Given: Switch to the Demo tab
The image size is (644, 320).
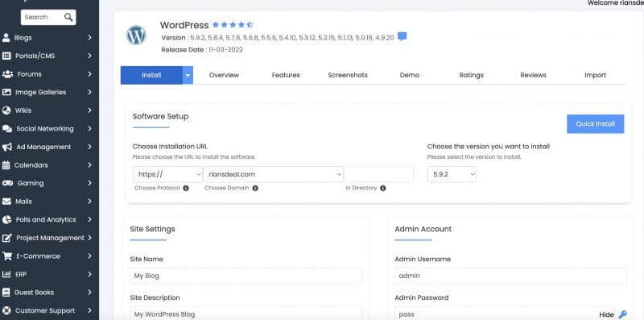Looking at the screenshot, I should click(x=410, y=75).
